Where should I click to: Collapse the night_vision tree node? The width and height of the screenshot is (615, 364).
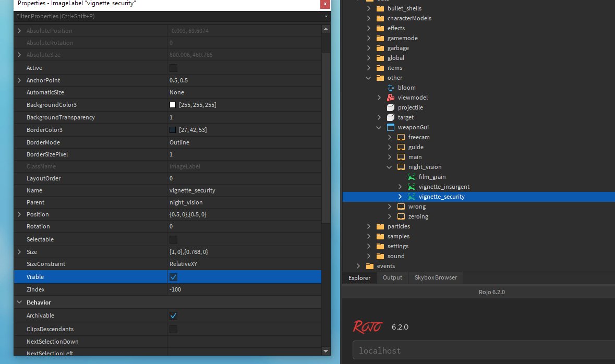(389, 167)
